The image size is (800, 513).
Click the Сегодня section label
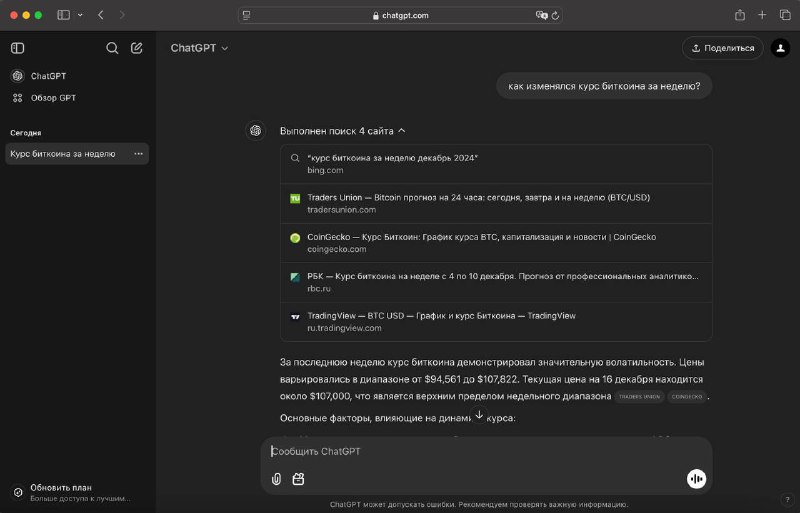coord(26,133)
